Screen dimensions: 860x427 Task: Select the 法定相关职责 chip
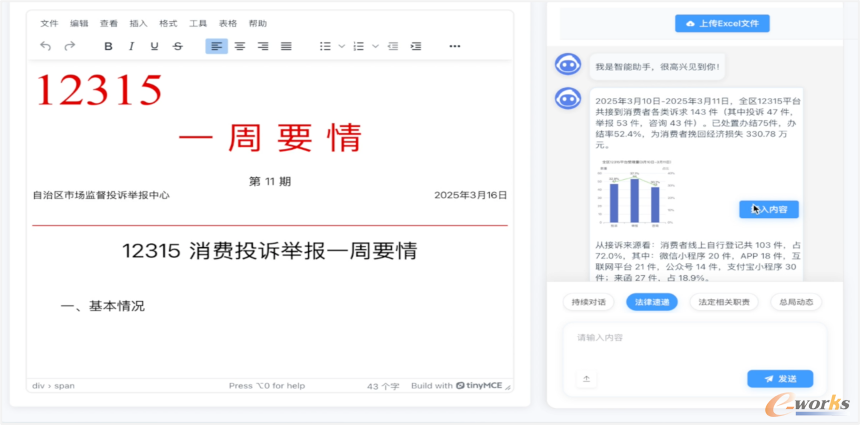point(724,302)
